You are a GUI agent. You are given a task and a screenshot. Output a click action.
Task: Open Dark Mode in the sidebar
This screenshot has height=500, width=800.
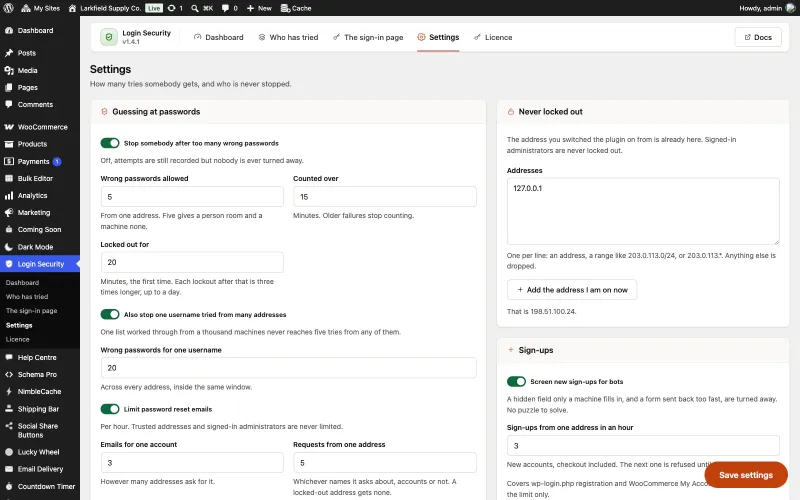point(40,247)
